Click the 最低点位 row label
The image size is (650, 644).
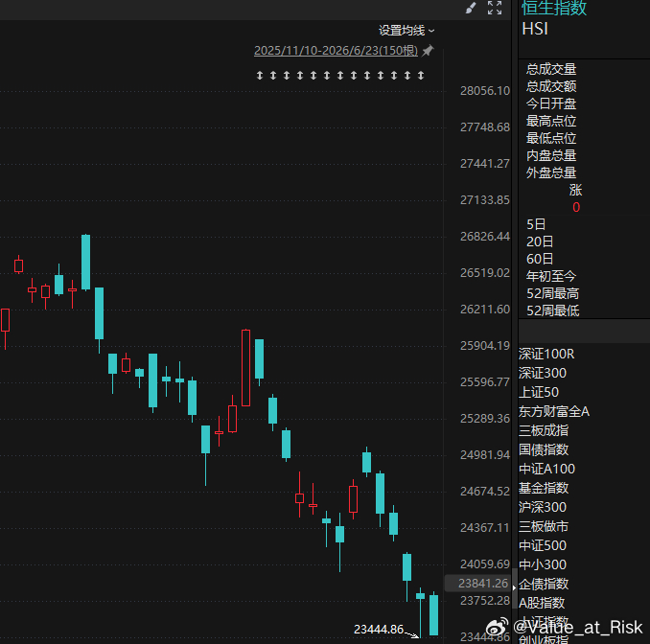pos(551,138)
